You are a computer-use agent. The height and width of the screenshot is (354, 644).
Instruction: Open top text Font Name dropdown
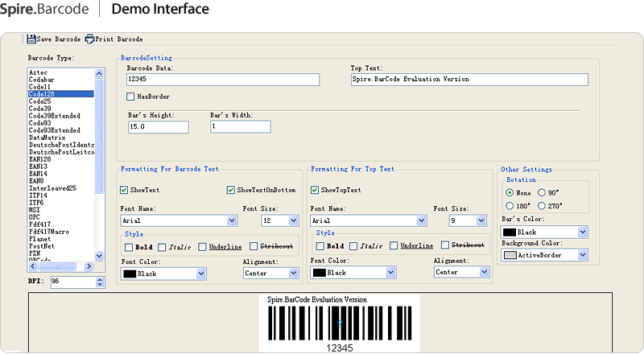coord(421,221)
